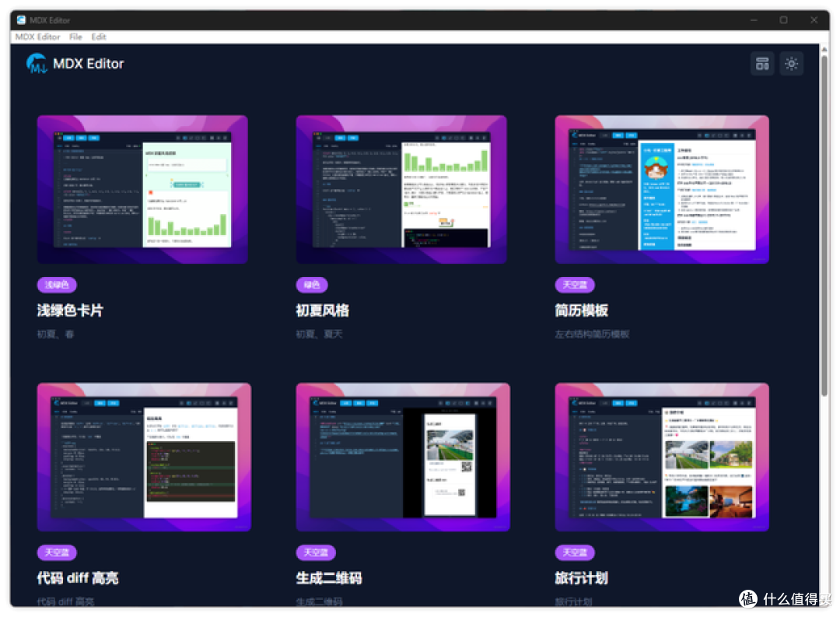The width and height of the screenshot is (840, 617).
Task: Open the 简历模板 template thumbnail
Action: (x=662, y=189)
